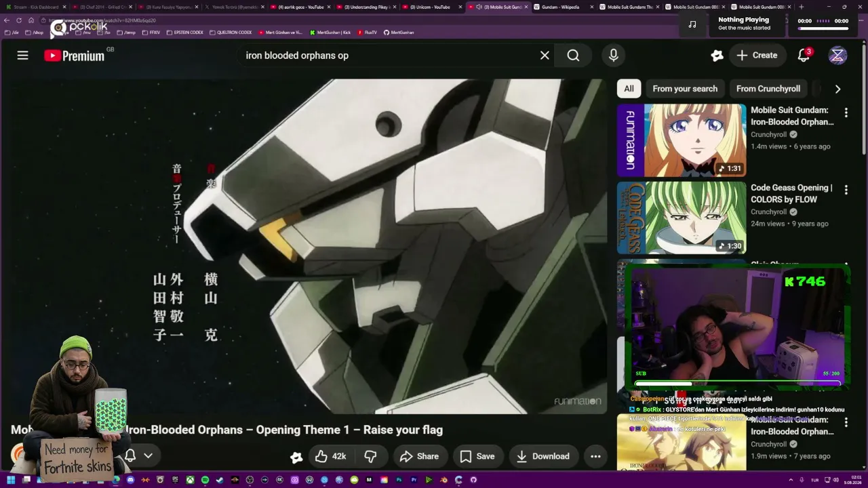This screenshot has width=868, height=488.
Task: Click the sparkle Ask icon beside Like
Action: tap(296, 457)
